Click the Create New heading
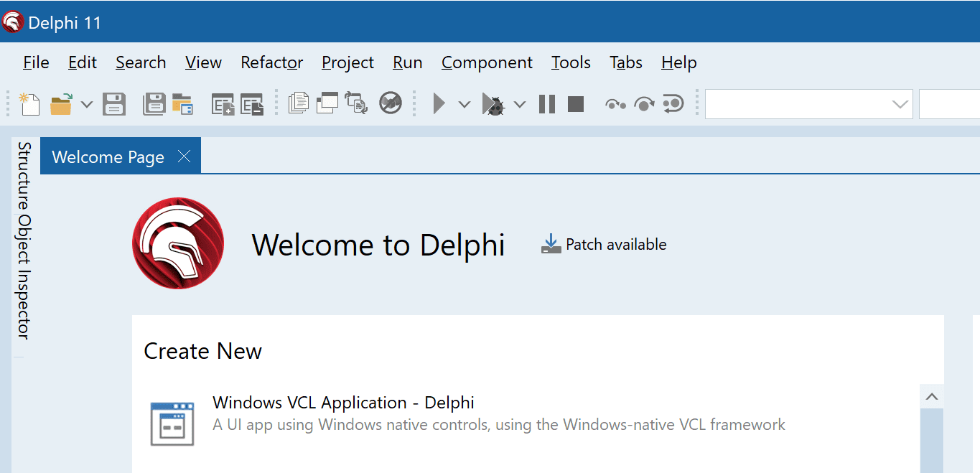Image resolution: width=980 pixels, height=473 pixels. pos(203,351)
